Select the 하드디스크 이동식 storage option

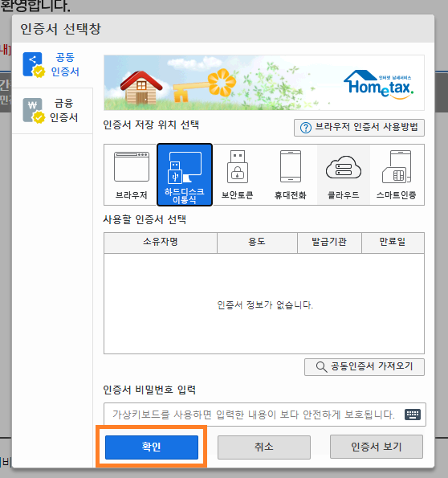pos(185,175)
